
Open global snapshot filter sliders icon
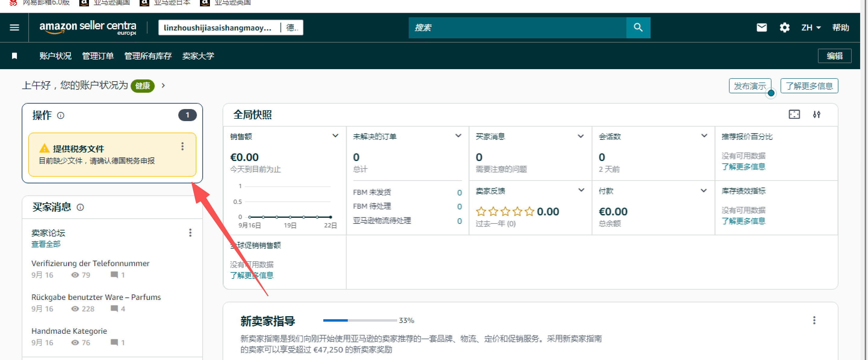(816, 114)
